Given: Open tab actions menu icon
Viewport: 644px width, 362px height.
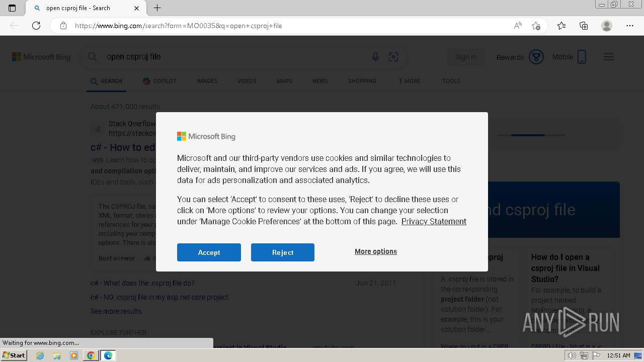Looking at the screenshot, I should click(12, 8).
